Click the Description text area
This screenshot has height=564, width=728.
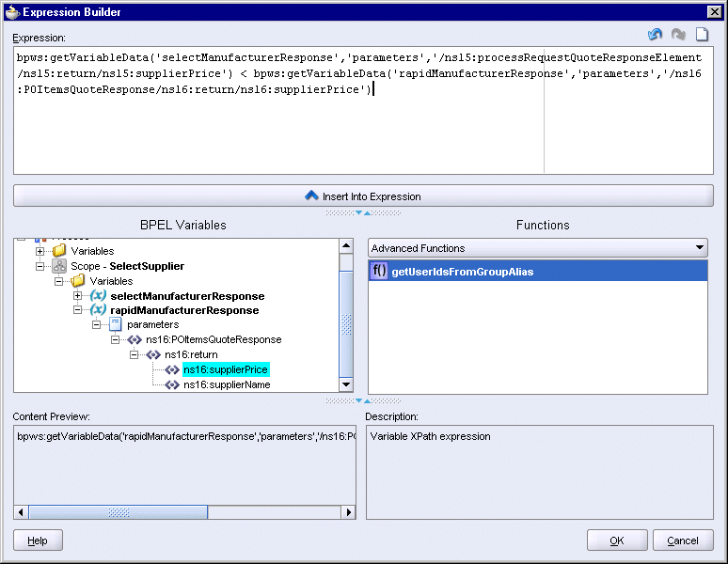pos(540,472)
